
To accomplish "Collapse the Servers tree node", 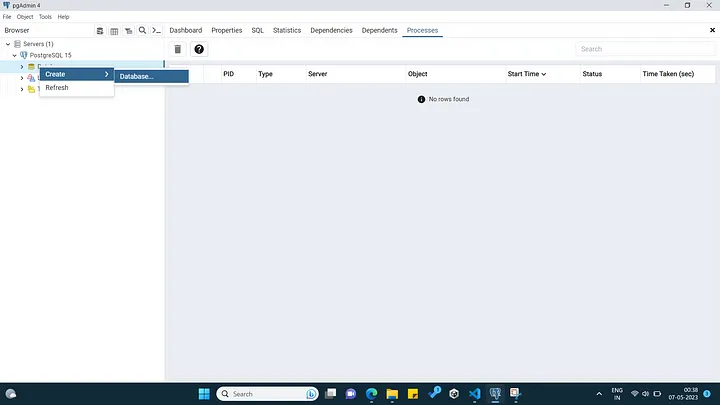I will 8,44.
